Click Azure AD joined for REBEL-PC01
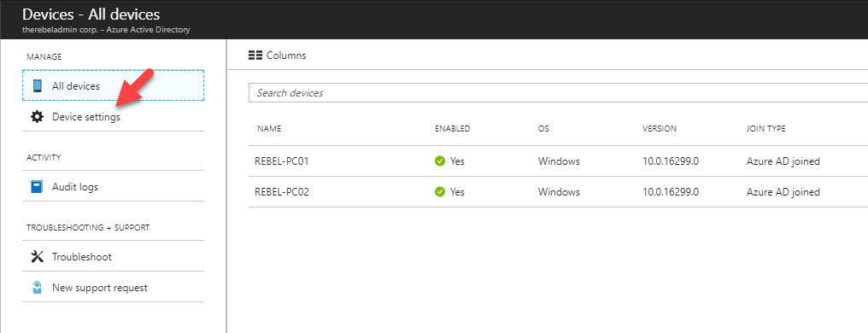The width and height of the screenshot is (868, 333). click(x=783, y=161)
